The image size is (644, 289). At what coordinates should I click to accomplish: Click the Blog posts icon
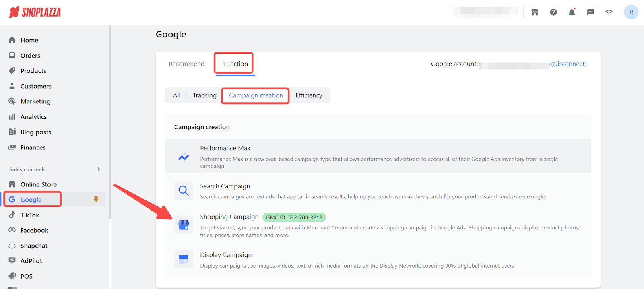pyautogui.click(x=12, y=132)
